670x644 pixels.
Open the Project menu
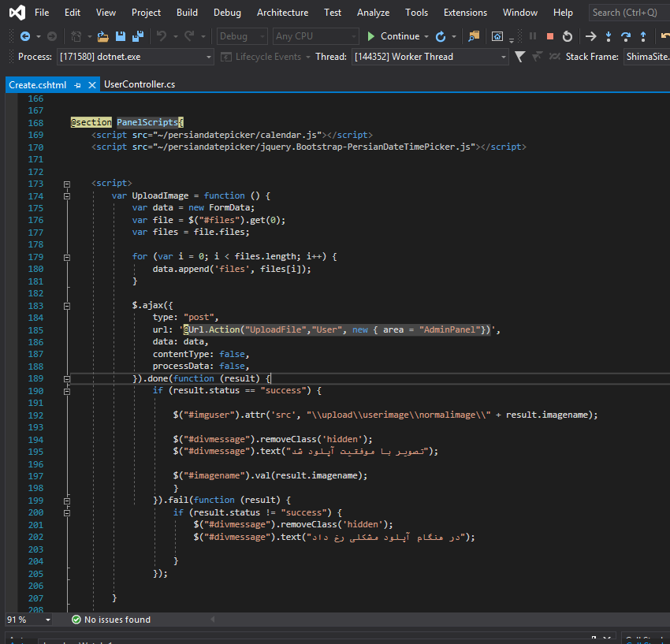[x=146, y=13]
